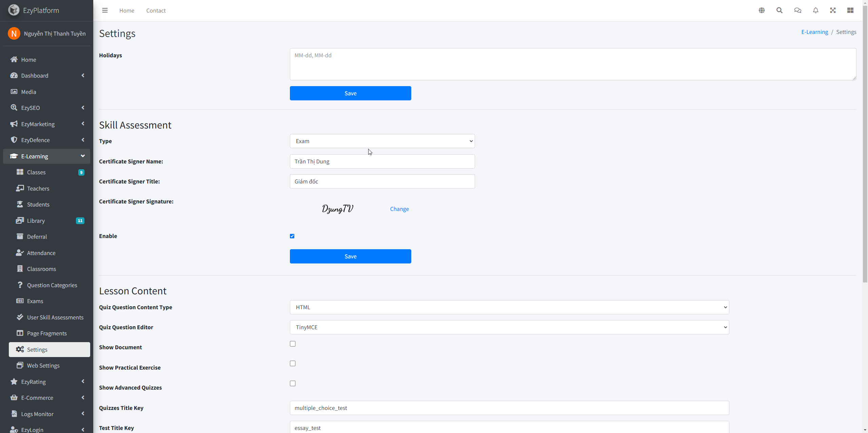Click the EzyPlatform logo icon
Screen dimensions: 868x433
(14, 10)
